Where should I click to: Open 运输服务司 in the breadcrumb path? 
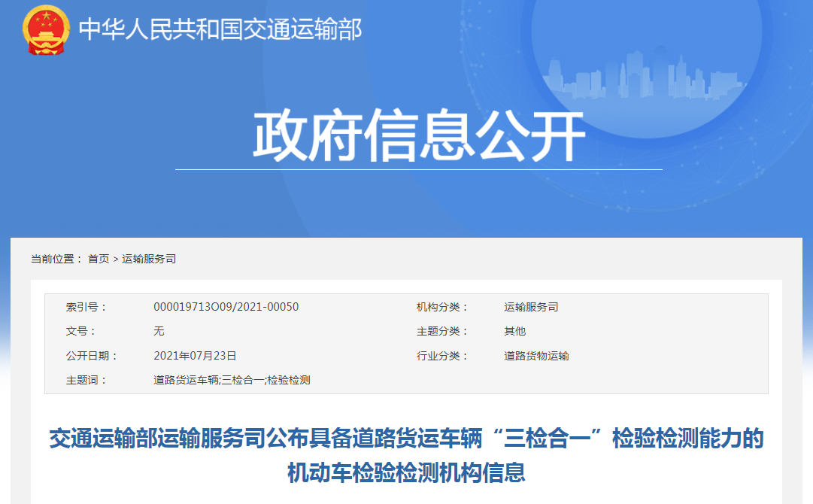tap(149, 259)
